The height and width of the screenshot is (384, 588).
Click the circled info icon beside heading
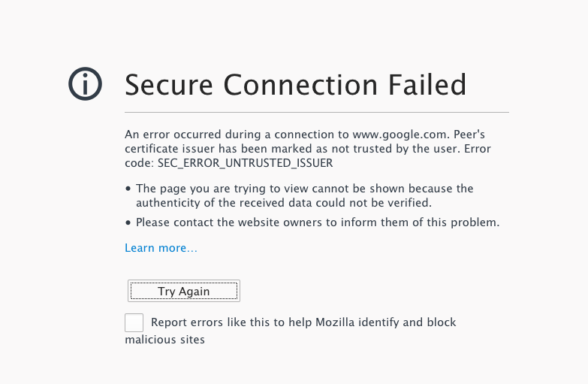(x=85, y=83)
